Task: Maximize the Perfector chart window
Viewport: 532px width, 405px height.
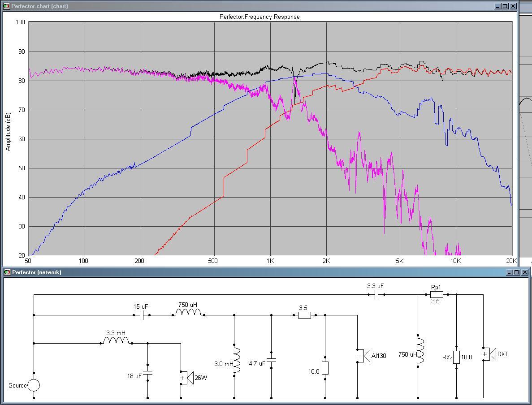Action: tap(505, 6)
